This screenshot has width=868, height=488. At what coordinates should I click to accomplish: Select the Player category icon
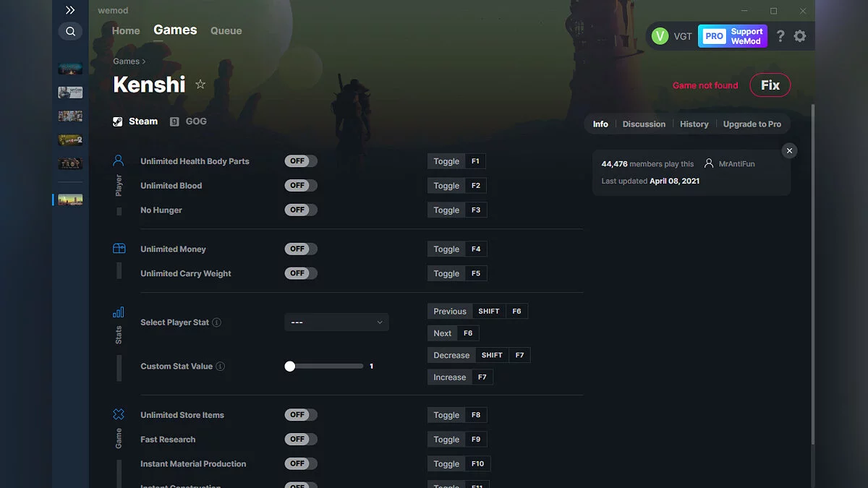click(119, 160)
